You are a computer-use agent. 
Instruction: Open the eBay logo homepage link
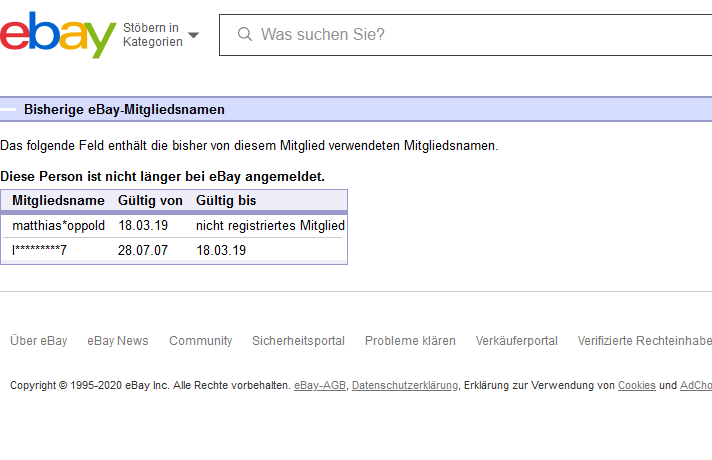coord(58,35)
